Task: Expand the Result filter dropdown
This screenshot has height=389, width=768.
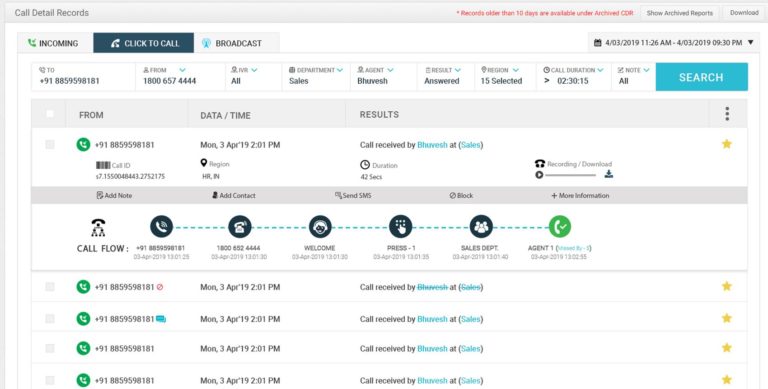Action: click(x=457, y=70)
